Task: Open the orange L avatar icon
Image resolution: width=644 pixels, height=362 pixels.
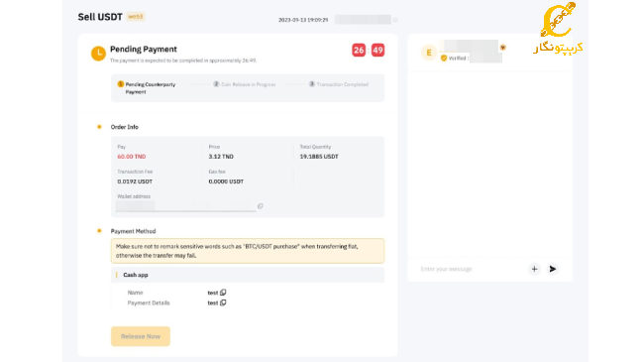Action: click(98, 54)
